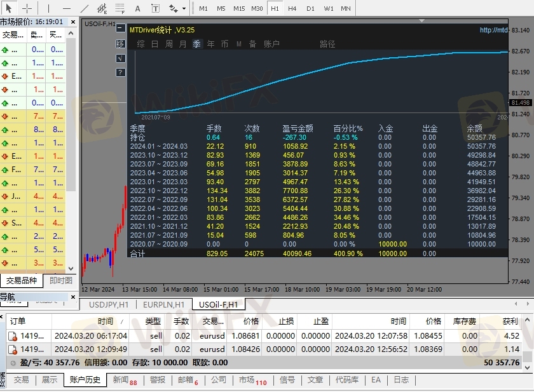534x392 pixels.
Task: Open the terminal 交易 trade tab
Action: [x=21, y=380]
